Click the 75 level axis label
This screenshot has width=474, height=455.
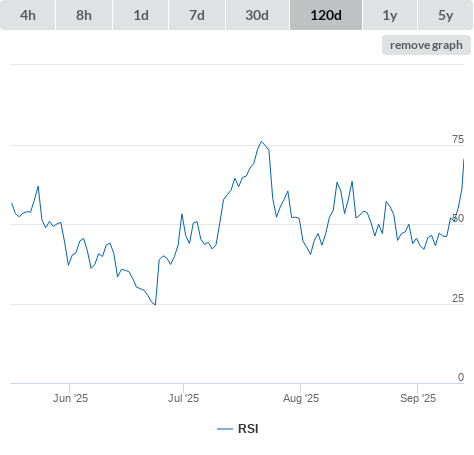click(458, 139)
